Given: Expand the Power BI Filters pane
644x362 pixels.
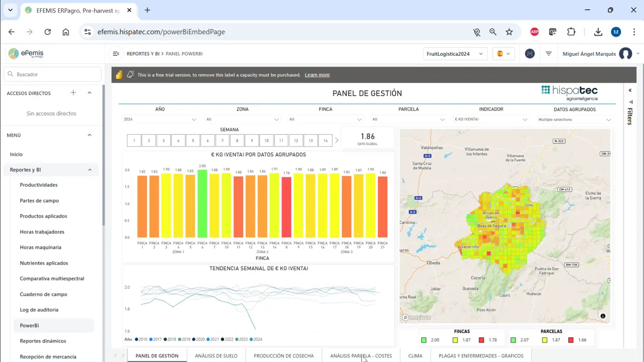Looking at the screenshot, I should point(630,91).
